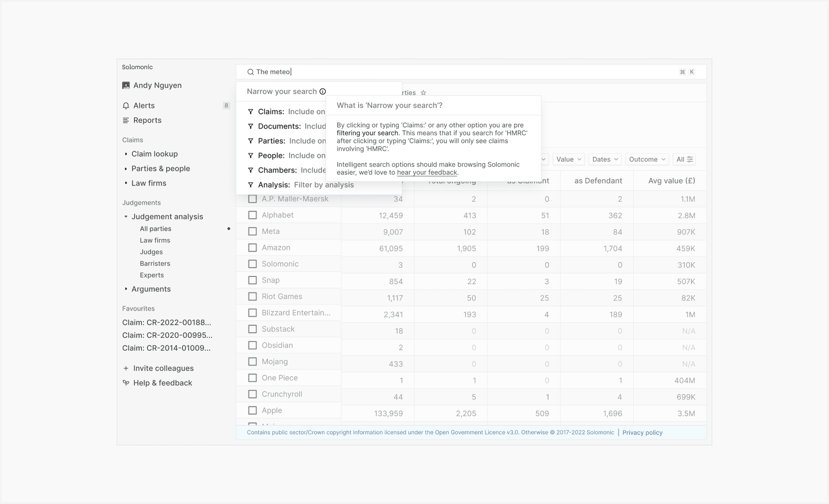Click the Alerts bell icon
This screenshot has width=829, height=504.
(126, 106)
